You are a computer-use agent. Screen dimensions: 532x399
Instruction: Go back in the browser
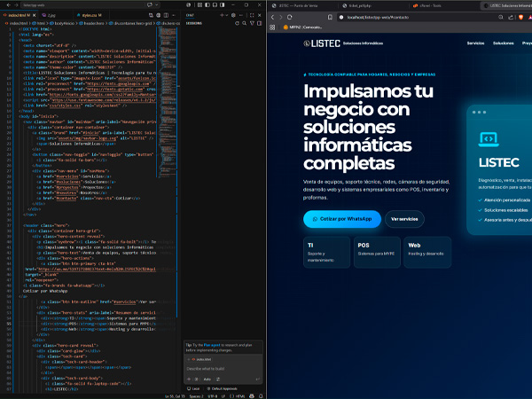[x=273, y=18]
